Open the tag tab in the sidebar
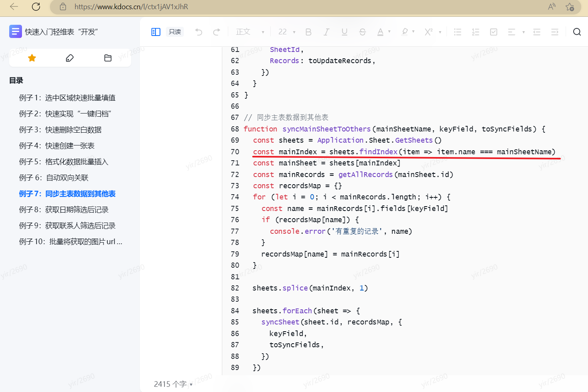The height and width of the screenshot is (392, 588). 70,58
